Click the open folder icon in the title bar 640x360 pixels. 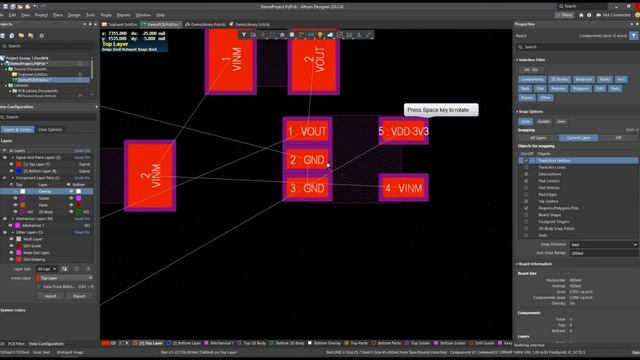[x=20, y=7]
